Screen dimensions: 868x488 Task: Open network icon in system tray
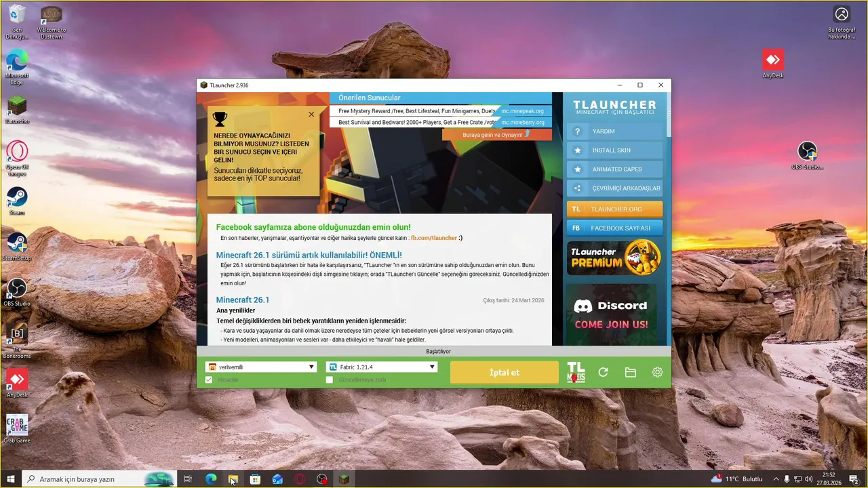798,479
